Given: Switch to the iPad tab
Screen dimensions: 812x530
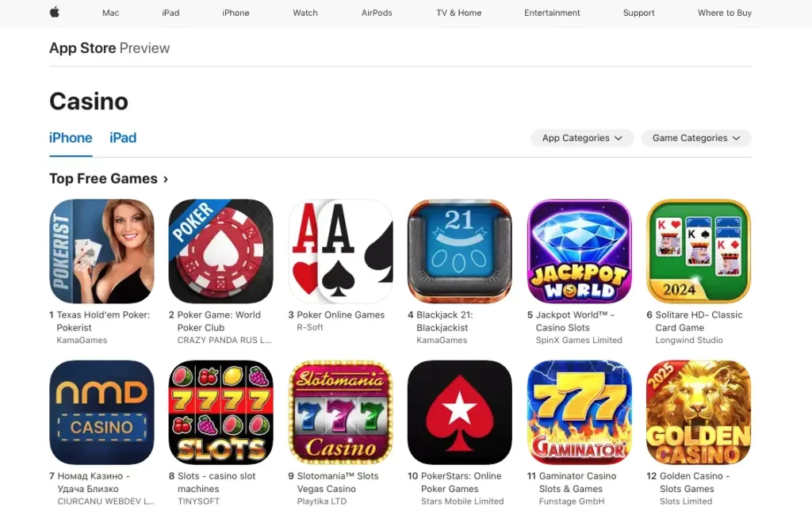Looking at the screenshot, I should (x=123, y=138).
